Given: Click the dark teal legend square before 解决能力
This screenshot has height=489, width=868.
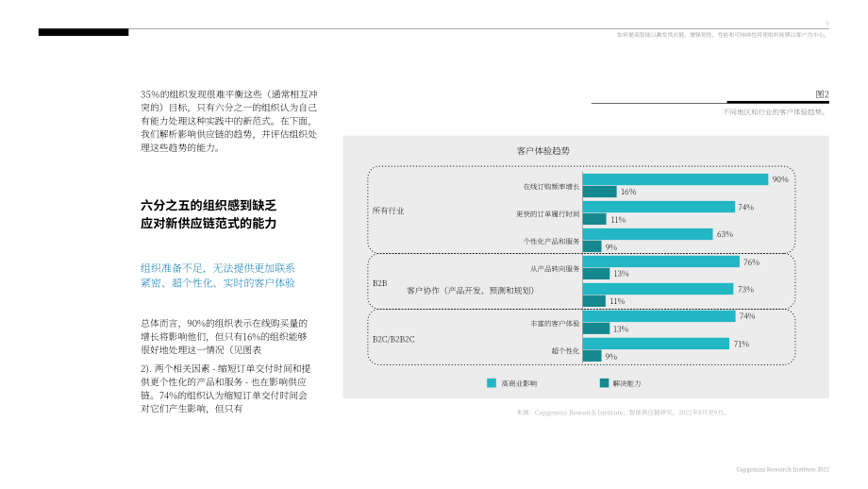Looking at the screenshot, I should (x=604, y=383).
